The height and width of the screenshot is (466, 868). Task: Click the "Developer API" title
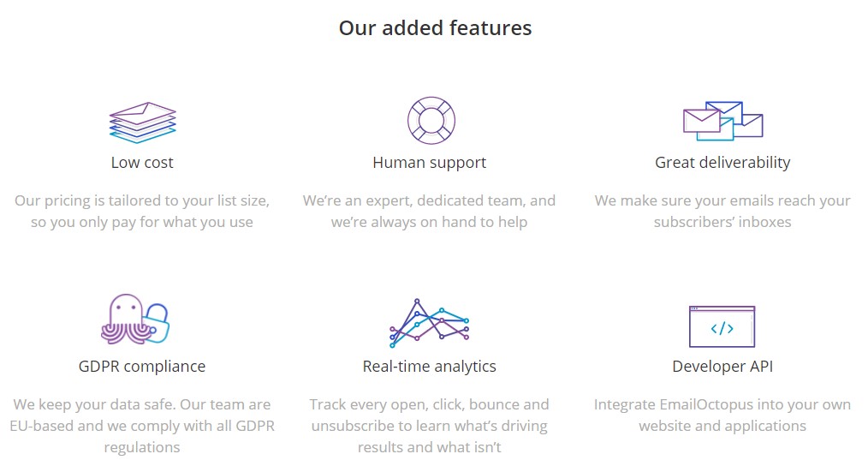[x=722, y=367]
